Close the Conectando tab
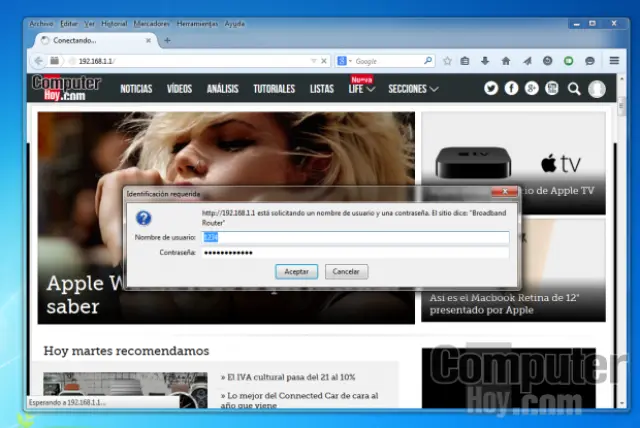This screenshot has height=428, width=640. coord(150,40)
